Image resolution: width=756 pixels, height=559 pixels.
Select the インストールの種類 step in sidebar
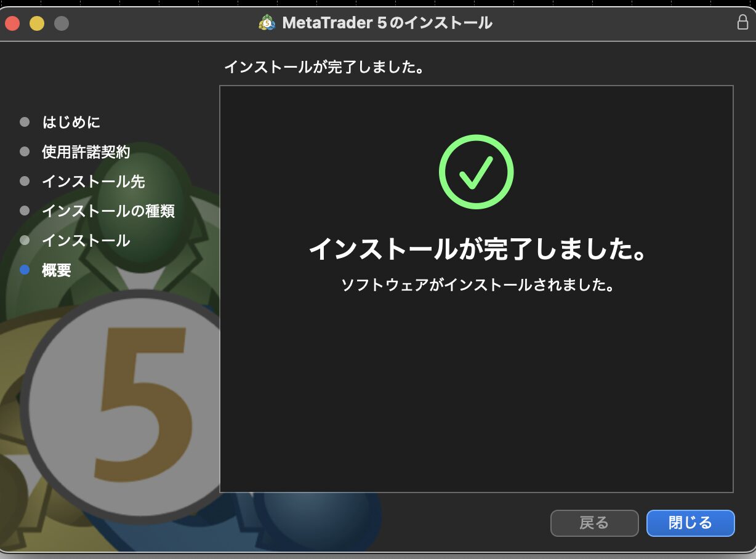click(108, 211)
